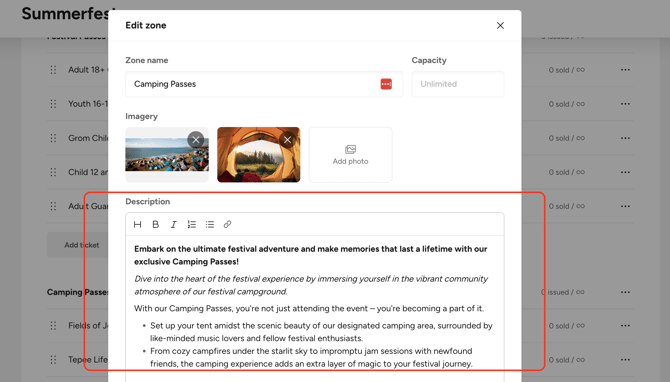Insert a link in description
This screenshot has width=670, height=382.
click(x=227, y=224)
